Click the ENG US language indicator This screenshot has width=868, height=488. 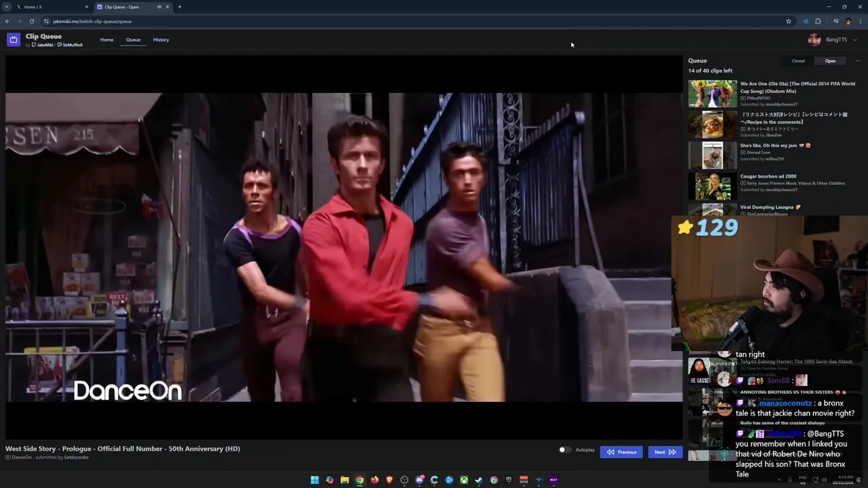pos(803,480)
